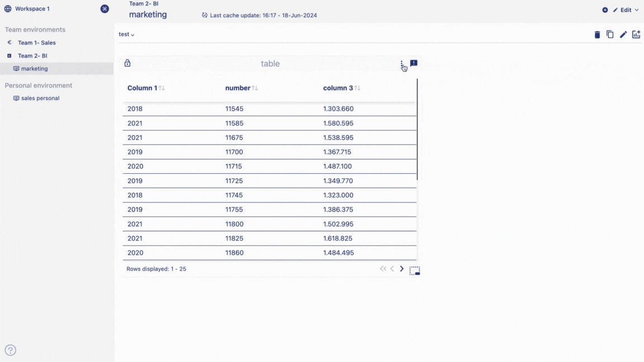Image resolution: width=644 pixels, height=362 pixels.
Task: Toggle the lock icon on table widget
Action: point(127,64)
